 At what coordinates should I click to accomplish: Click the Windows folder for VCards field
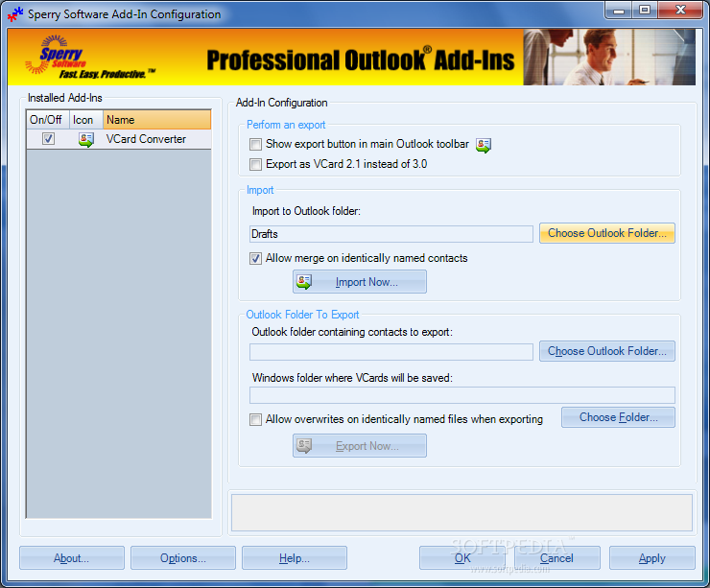click(461, 394)
